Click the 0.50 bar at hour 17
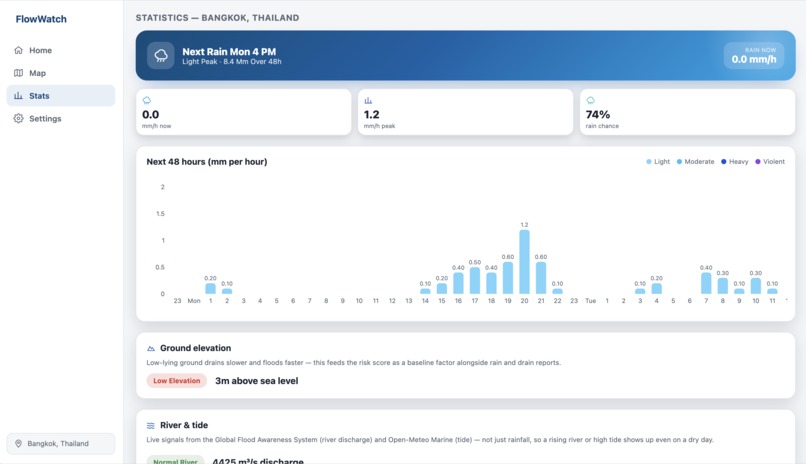The width and height of the screenshot is (806, 464). coord(475,281)
